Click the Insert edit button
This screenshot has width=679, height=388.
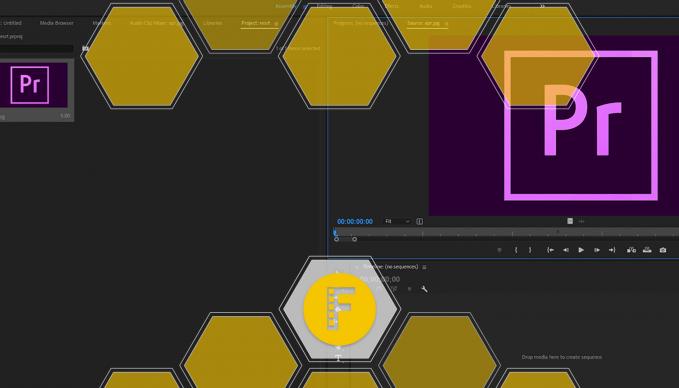631,250
